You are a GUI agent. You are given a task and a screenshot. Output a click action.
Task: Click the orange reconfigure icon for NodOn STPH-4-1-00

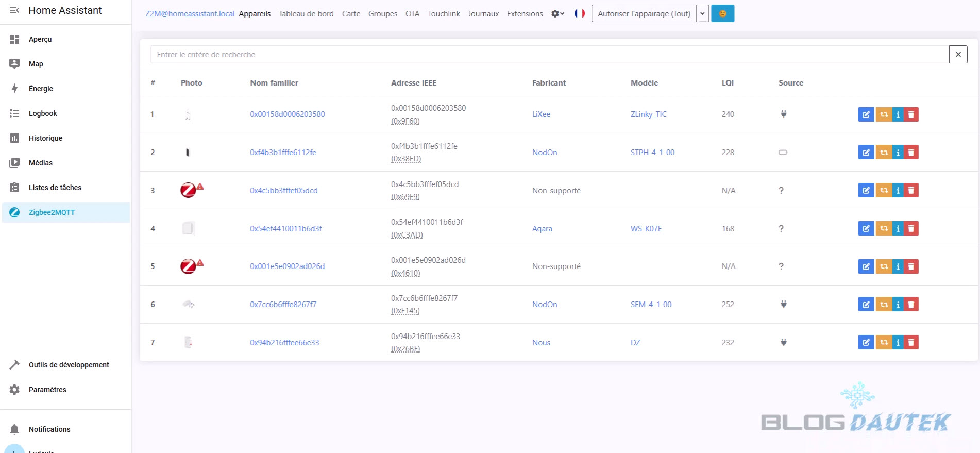pyautogui.click(x=884, y=153)
